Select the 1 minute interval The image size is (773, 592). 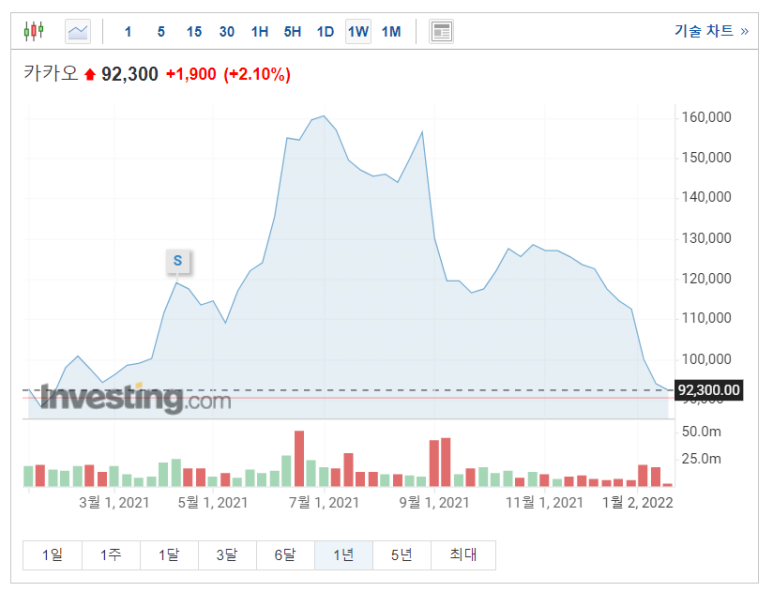[x=128, y=32]
